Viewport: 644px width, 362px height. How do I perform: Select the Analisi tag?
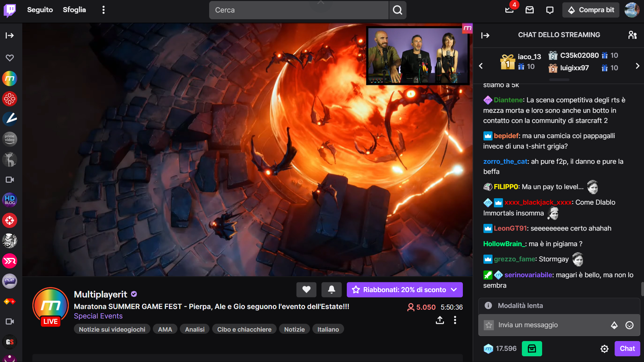coord(195,329)
